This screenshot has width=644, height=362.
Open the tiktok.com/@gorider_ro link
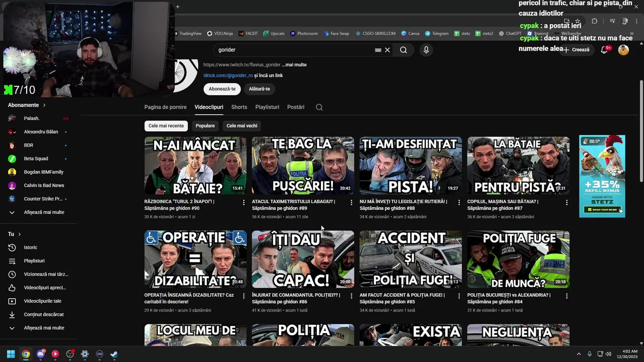228,75
